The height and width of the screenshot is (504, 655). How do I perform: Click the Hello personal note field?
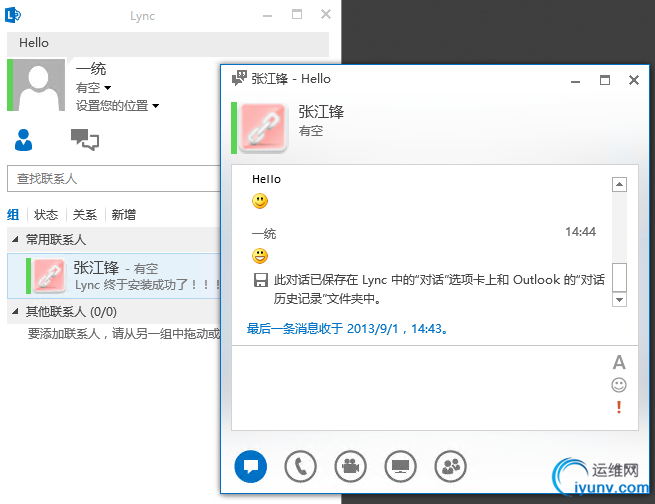168,43
